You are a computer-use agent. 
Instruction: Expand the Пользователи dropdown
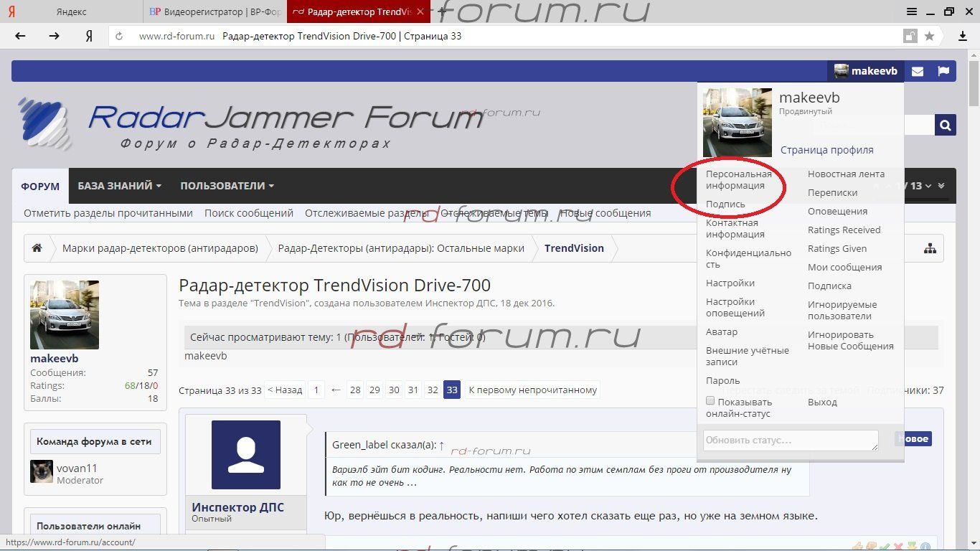click(227, 186)
